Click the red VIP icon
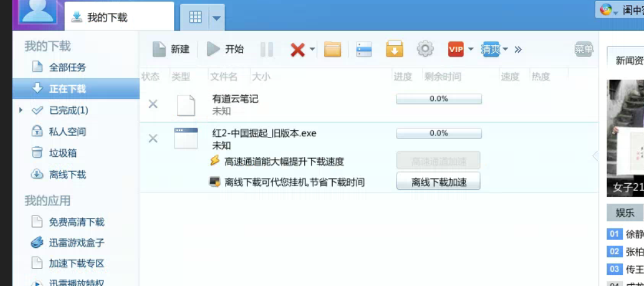Image resolution: width=644 pixels, height=286 pixels. [x=456, y=50]
